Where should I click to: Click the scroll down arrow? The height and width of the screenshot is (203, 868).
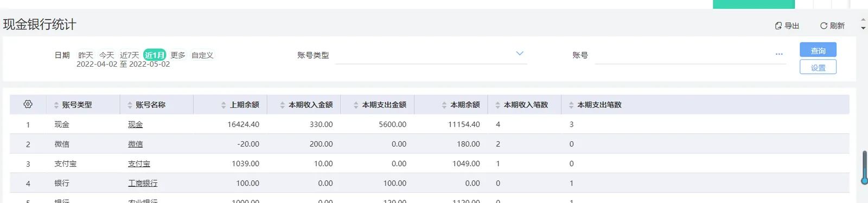pos(863,28)
